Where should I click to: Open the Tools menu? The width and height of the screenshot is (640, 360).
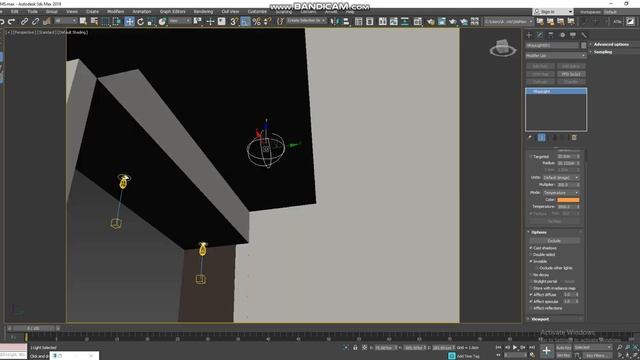(32, 11)
